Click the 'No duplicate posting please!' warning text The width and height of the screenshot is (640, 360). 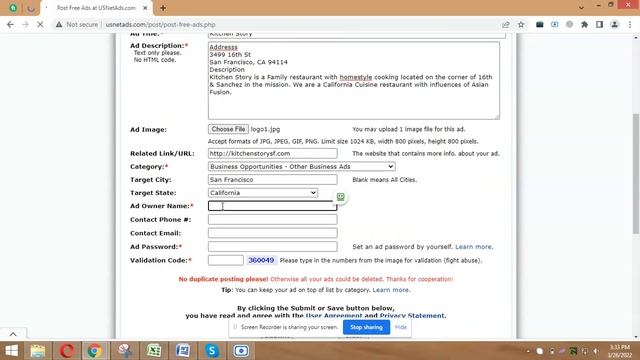(x=223, y=279)
